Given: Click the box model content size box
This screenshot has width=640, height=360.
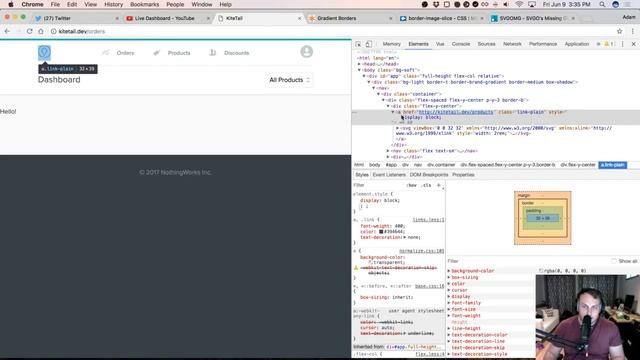Looking at the screenshot, I should click(542, 218).
